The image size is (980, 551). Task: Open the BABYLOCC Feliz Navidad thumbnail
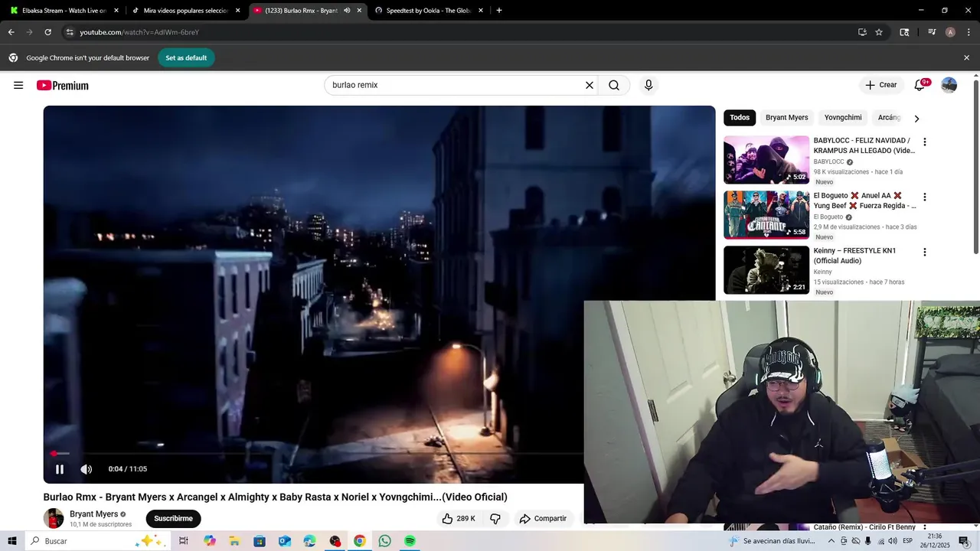[766, 160]
